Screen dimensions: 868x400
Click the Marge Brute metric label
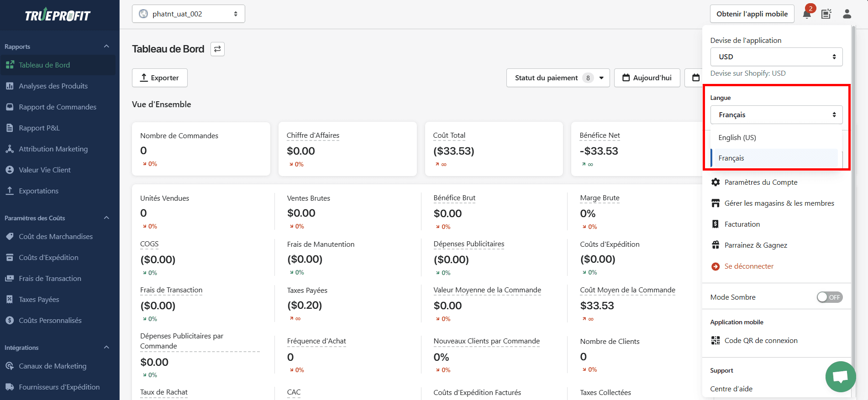(600, 197)
